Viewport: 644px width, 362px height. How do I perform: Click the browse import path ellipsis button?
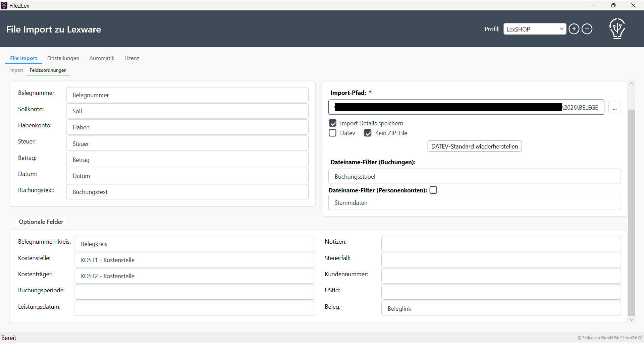point(614,108)
